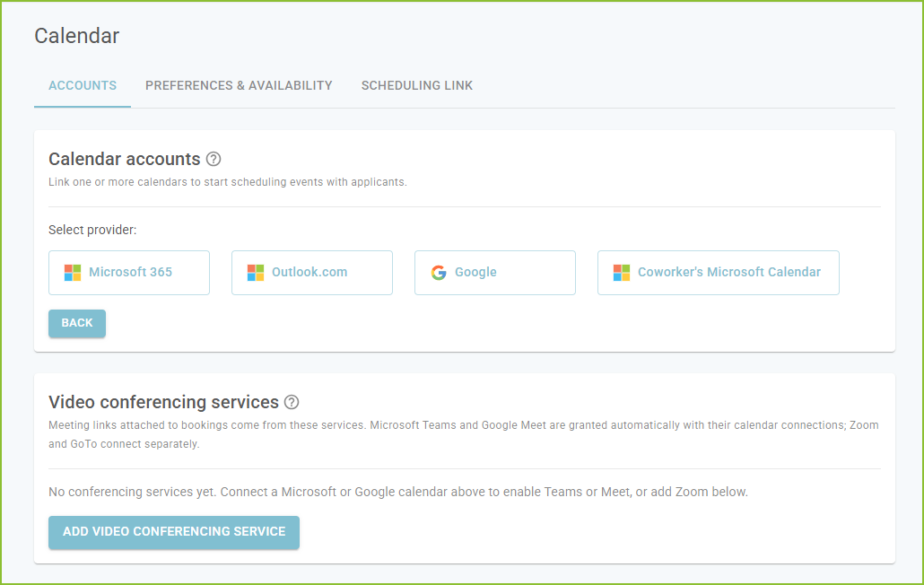The image size is (924, 585).
Task: Click the Calendar accounts heading
Action: [125, 159]
